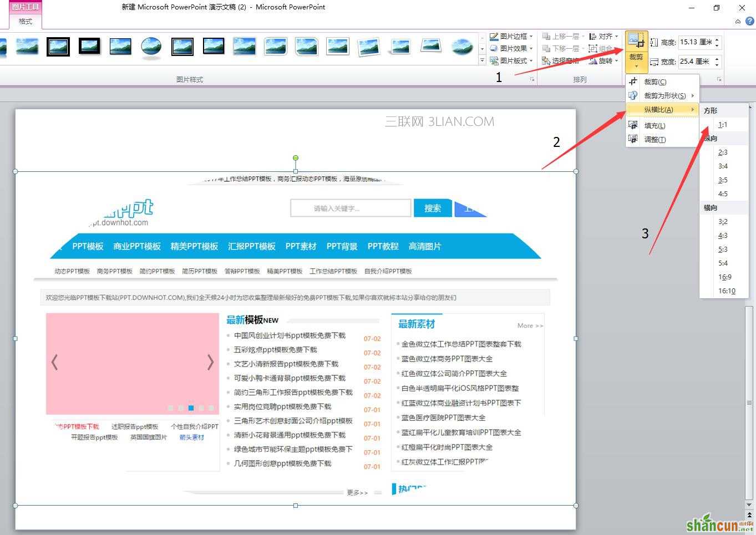Open the 裁剪为形状(S) submenu
The image size is (756, 535).
pyautogui.click(x=662, y=95)
